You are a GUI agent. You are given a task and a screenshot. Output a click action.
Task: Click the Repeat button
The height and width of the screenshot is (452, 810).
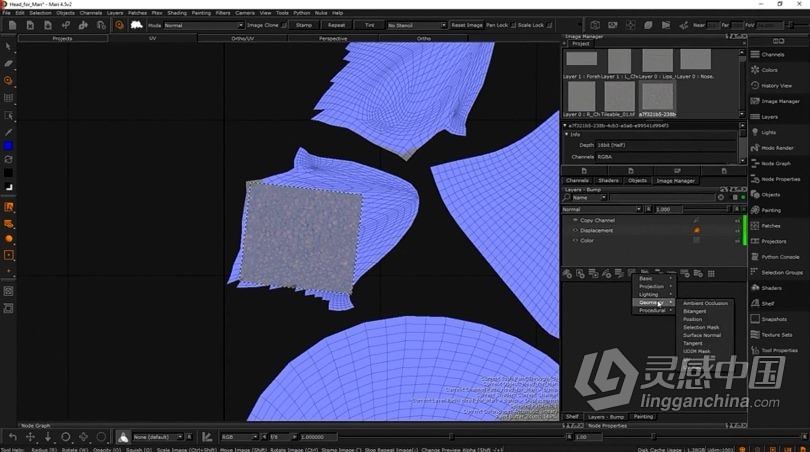(x=336, y=25)
